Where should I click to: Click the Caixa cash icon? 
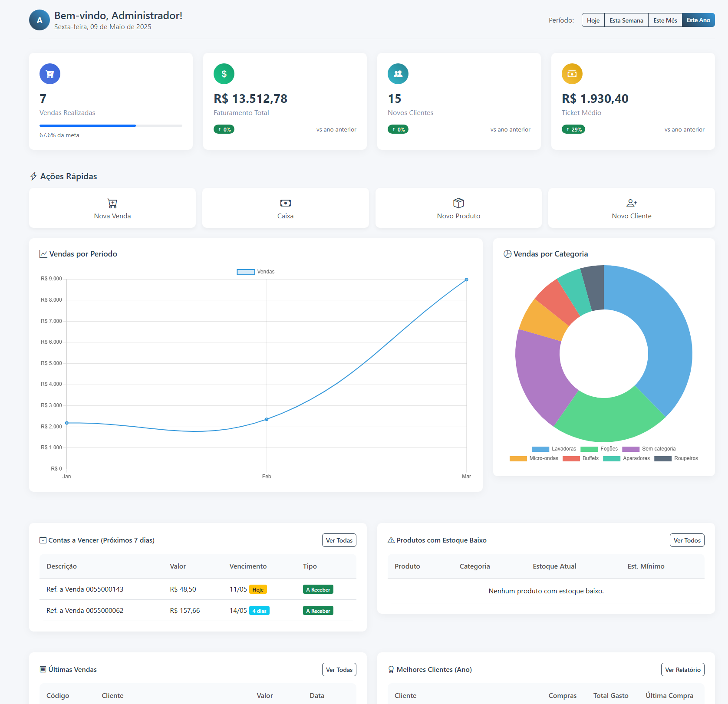pos(285,203)
